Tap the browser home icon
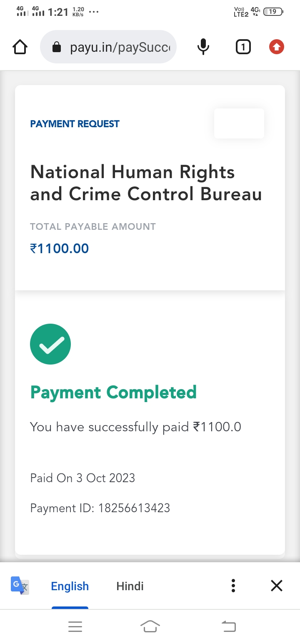The height and width of the screenshot is (644, 300). (x=20, y=47)
